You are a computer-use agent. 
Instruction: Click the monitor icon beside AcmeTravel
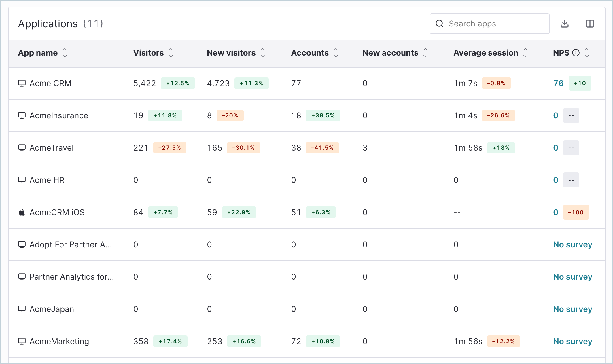coord(22,148)
